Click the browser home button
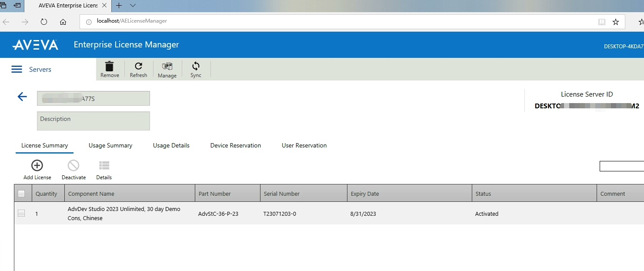 63,22
